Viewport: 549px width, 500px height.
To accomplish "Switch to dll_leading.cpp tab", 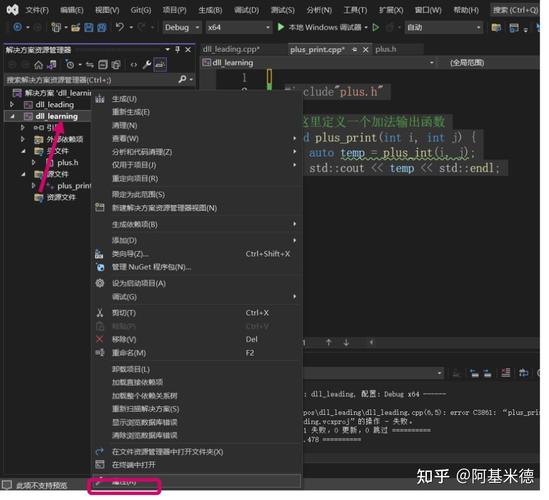I will [231, 49].
